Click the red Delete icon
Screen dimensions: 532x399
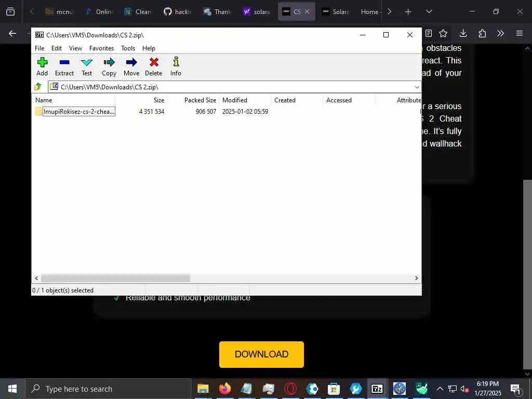154,66
